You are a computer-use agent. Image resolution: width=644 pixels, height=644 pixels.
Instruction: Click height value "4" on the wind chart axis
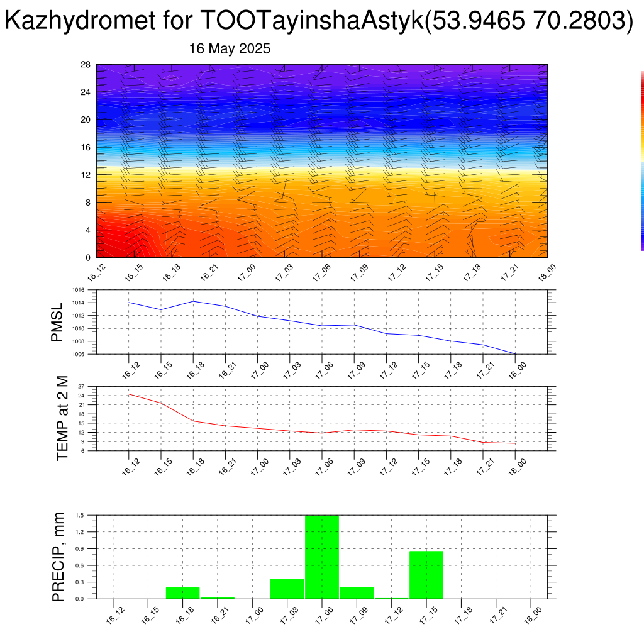tap(88, 230)
